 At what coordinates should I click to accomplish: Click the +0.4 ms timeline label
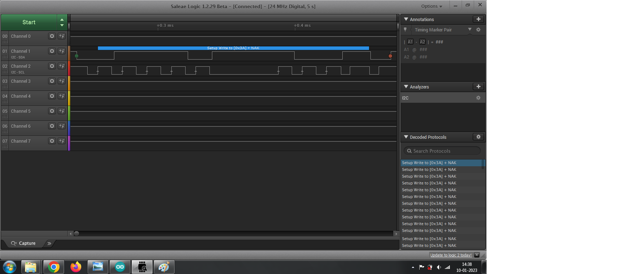[302, 25]
